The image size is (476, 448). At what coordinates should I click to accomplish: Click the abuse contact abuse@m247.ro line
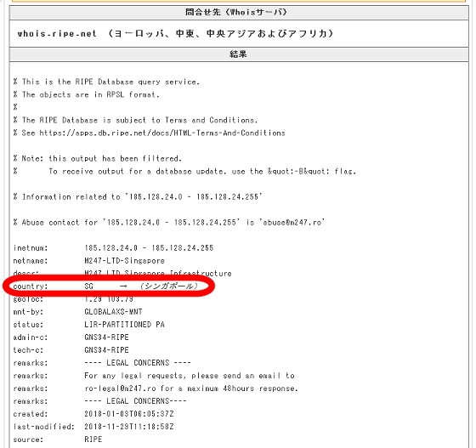pos(169,222)
